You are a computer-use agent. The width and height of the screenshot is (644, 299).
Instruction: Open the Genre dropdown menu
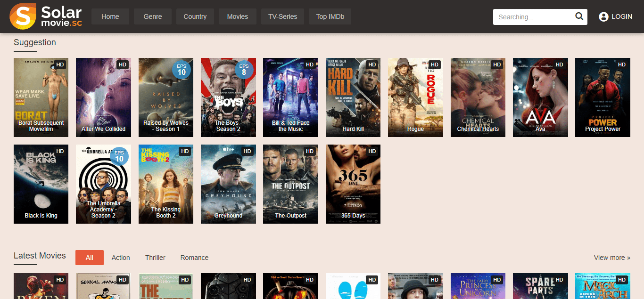click(153, 16)
